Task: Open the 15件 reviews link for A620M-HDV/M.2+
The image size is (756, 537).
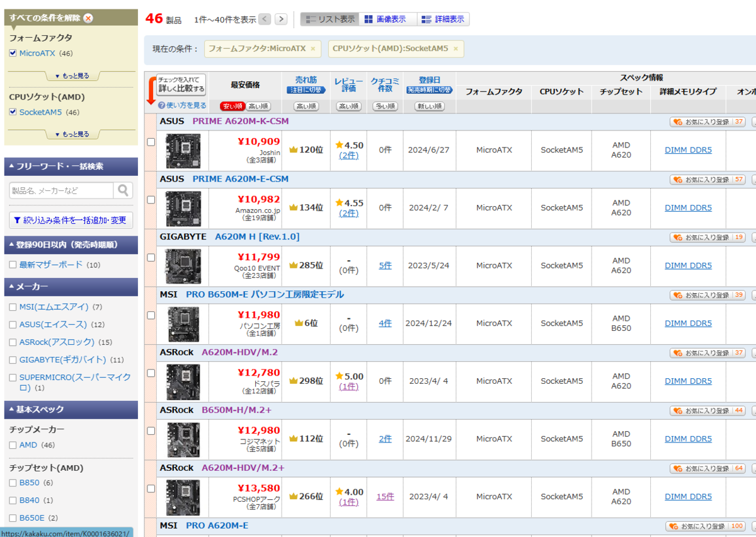Action: [x=385, y=497]
